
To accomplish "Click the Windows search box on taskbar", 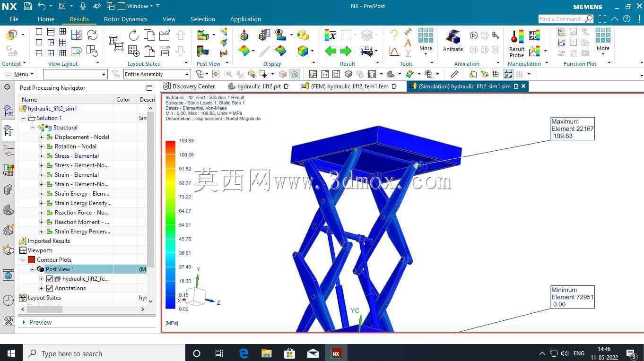I will 104,353.
